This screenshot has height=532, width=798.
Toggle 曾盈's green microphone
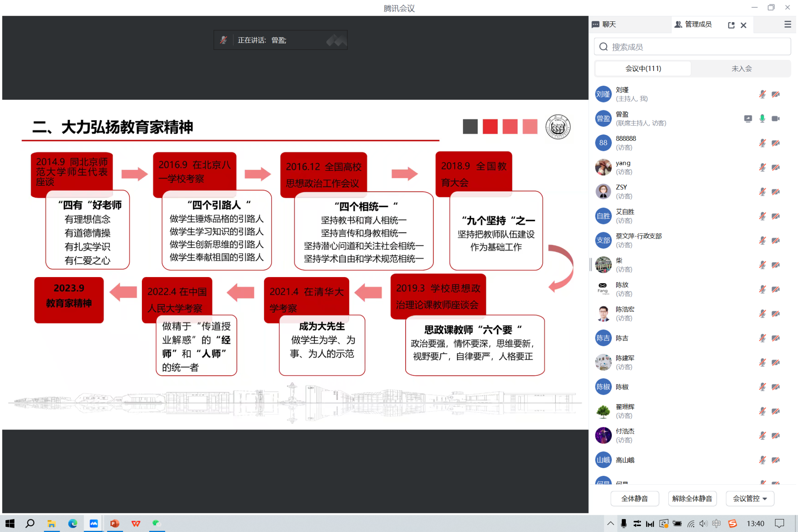(x=762, y=119)
